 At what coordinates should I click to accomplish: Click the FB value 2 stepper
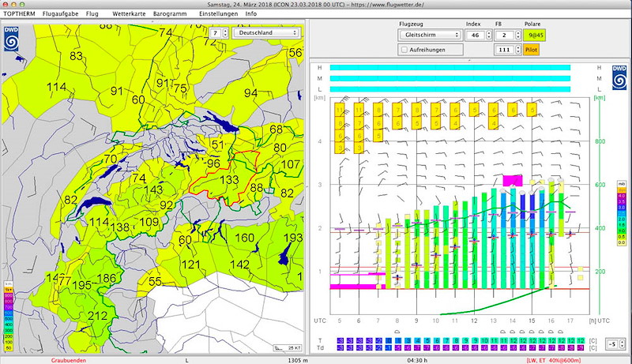point(518,35)
